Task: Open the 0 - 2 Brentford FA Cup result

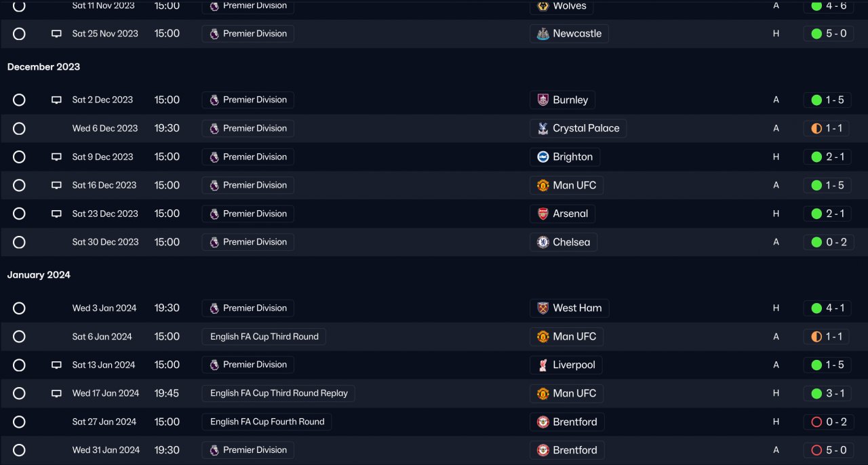Action: (827, 422)
